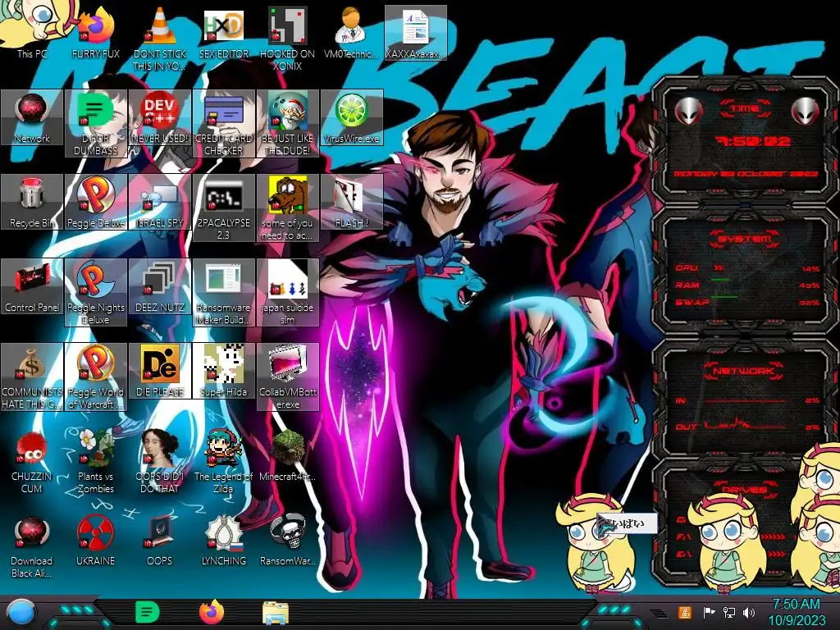Select the D FOR DUMBASS shortcut

click(95, 123)
